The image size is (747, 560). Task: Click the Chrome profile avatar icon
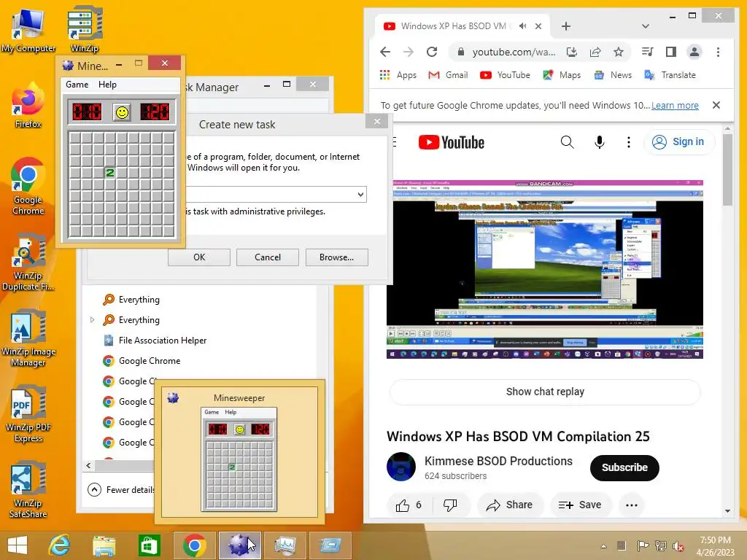click(694, 52)
